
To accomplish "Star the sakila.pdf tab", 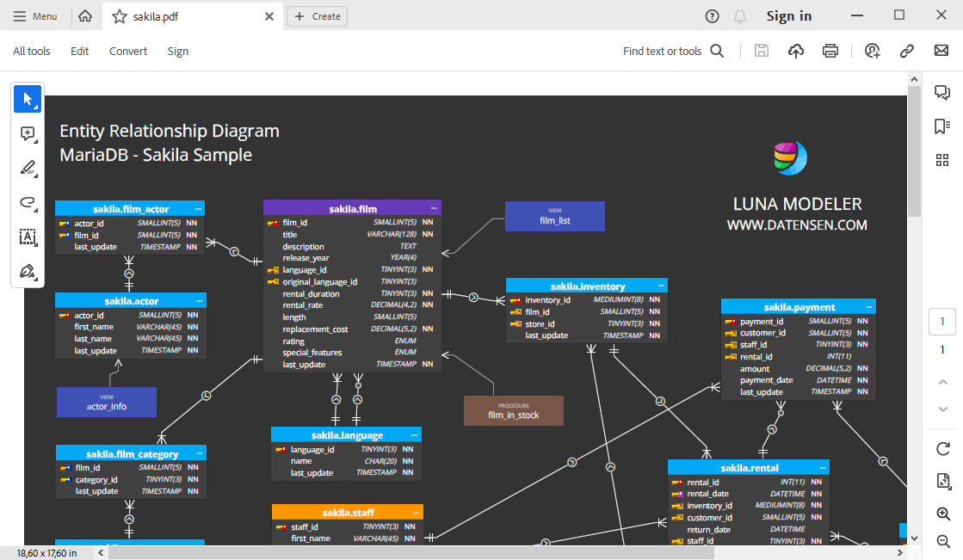I will click(x=119, y=16).
